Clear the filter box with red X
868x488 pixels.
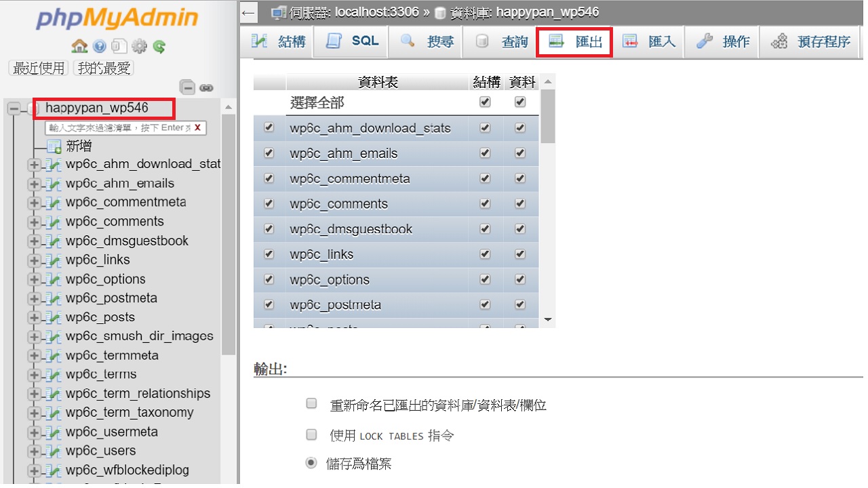coord(197,127)
